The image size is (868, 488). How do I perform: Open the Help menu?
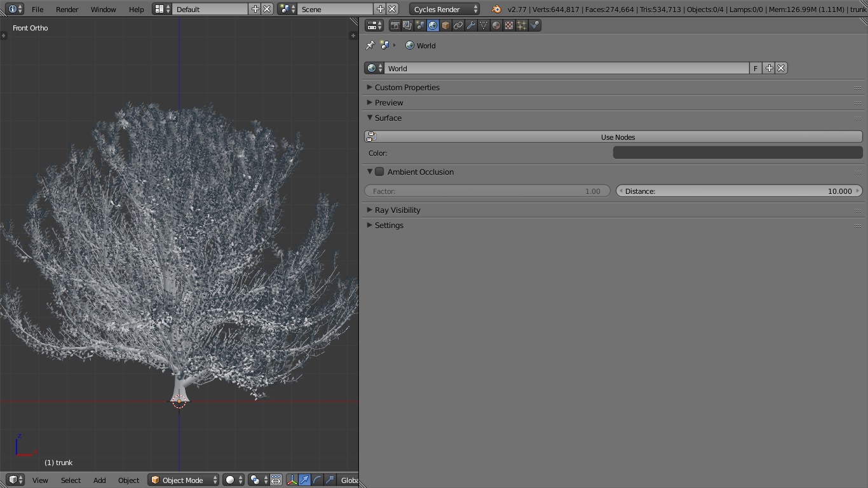[136, 9]
